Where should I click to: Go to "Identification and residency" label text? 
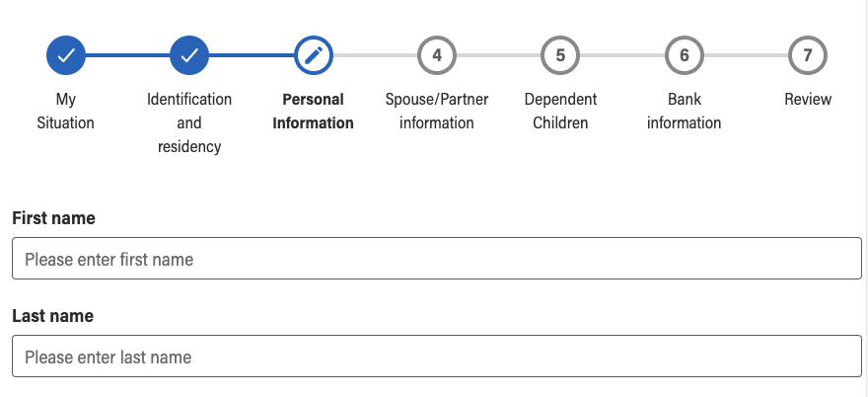click(x=189, y=123)
